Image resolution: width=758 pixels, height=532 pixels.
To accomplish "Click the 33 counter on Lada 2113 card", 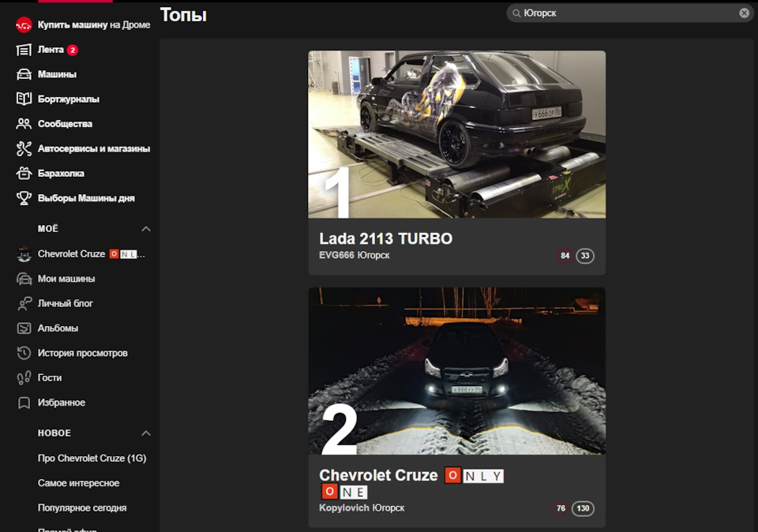I will click(585, 256).
